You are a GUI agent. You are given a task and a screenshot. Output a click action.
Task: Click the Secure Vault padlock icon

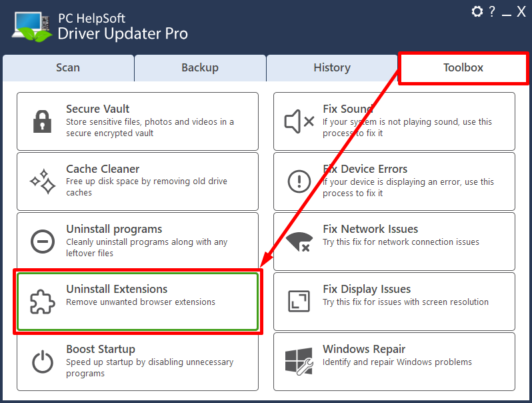(43, 121)
